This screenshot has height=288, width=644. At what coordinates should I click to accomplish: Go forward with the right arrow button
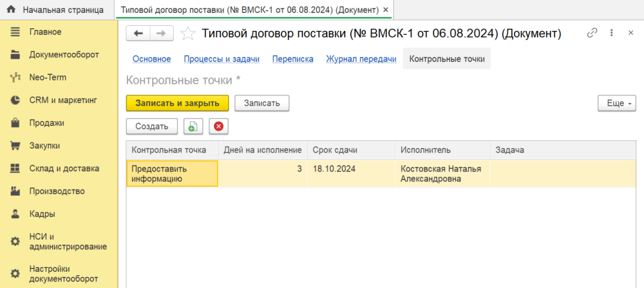pyautogui.click(x=162, y=34)
